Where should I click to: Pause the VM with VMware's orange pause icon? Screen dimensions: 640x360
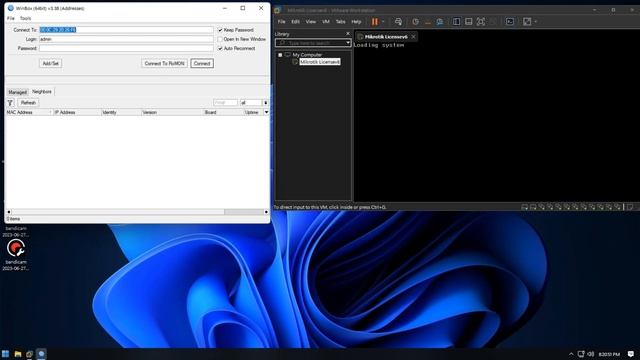[x=374, y=22]
